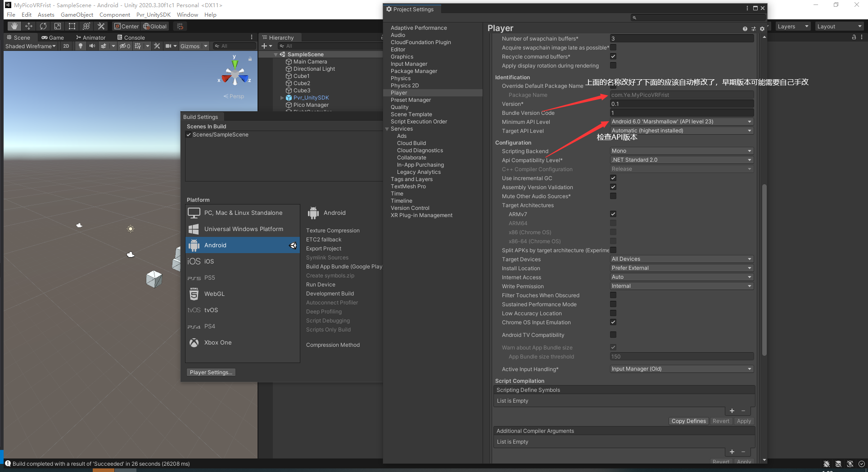
Task: Open Scene panel options kebab menu
Action: [x=252, y=37]
